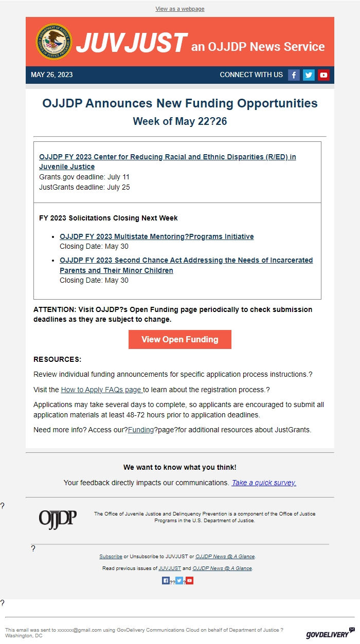Click the OJJDP logo in the footer
Screen dimensions: 360x644
pos(57,518)
